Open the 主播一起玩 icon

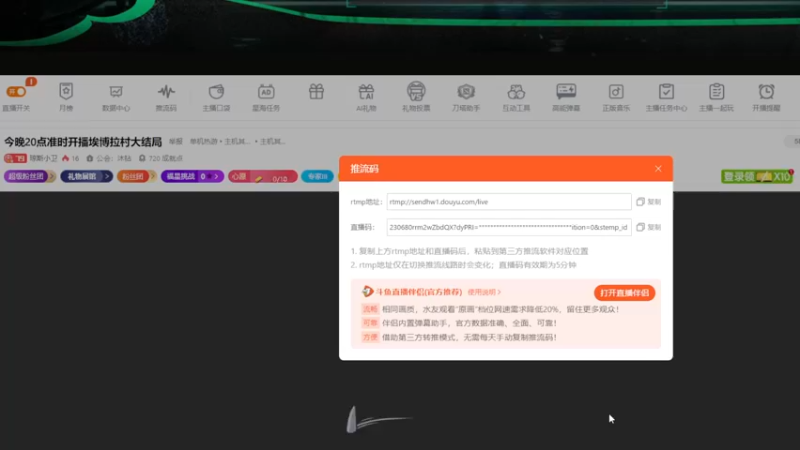tap(716, 91)
